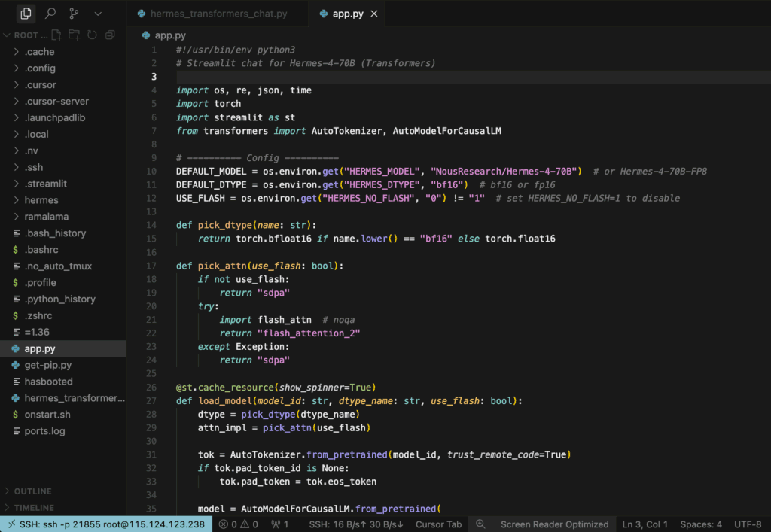Open the .bash_history file
Screen dimensions: 771x532
coord(63,233)
